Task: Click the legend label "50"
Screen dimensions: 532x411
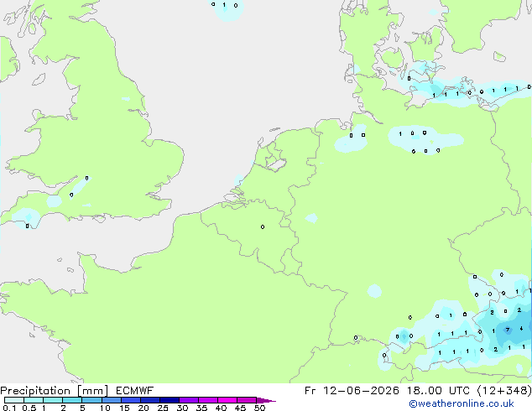Action: [259, 408]
